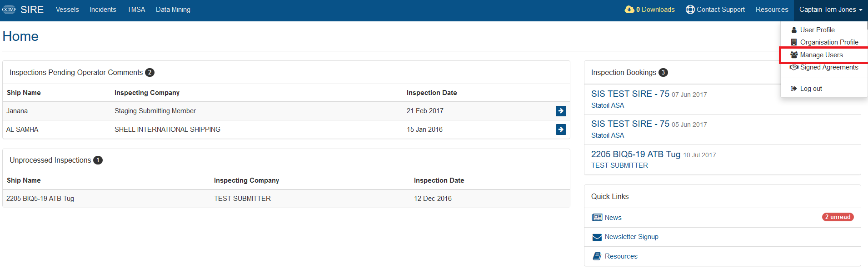Click the Resources book icon in Quick Links
Viewport: 868px width, 274px height.
(x=597, y=256)
